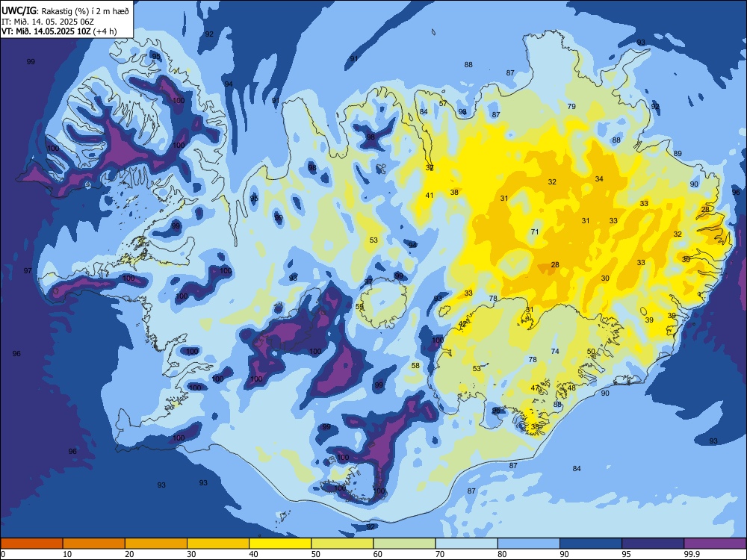Pick the pale yellow 50–60 legend swatch
The height and width of the screenshot is (560, 747).
(342, 544)
